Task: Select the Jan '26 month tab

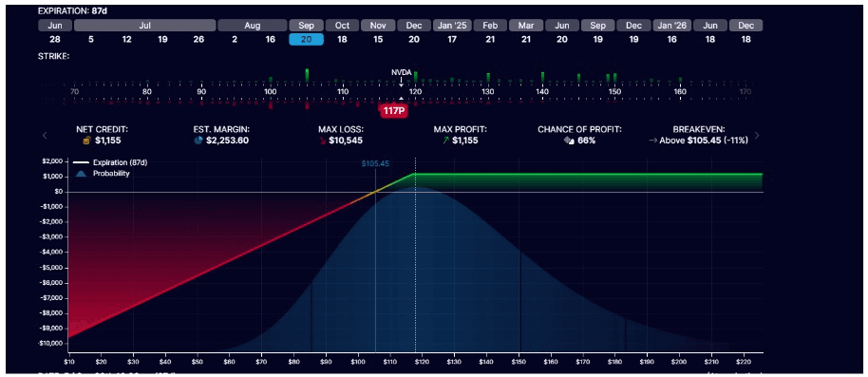Action: click(x=672, y=26)
